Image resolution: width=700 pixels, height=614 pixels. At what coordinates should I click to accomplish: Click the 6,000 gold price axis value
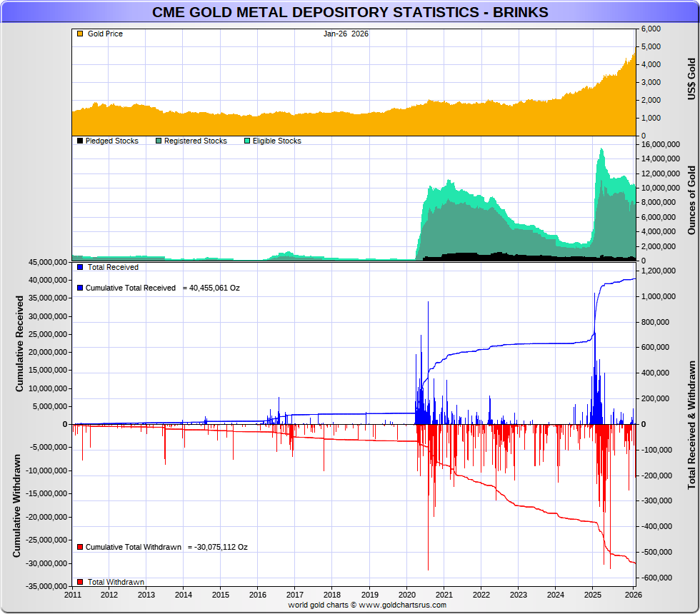click(x=651, y=29)
